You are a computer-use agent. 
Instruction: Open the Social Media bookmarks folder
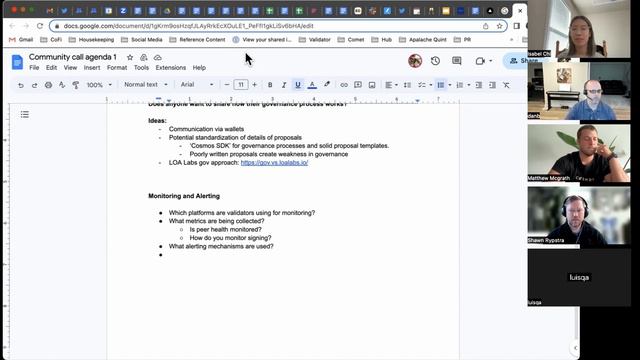pyautogui.click(x=142, y=40)
